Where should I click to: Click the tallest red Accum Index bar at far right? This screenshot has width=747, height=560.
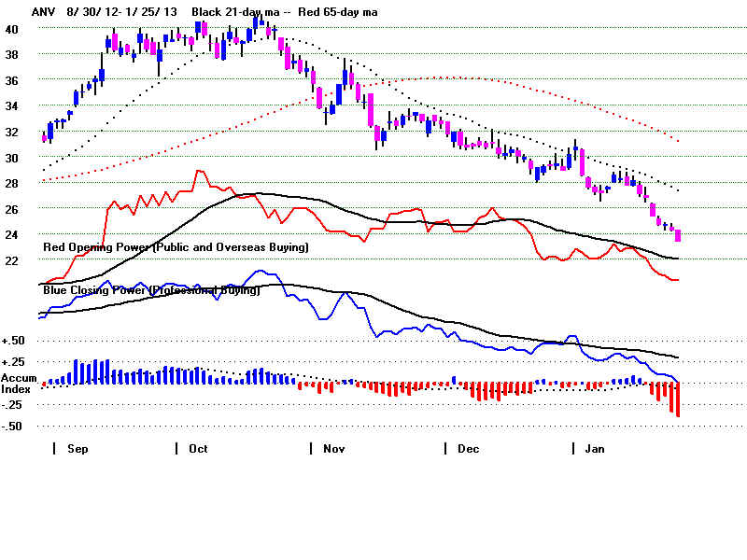[677, 399]
